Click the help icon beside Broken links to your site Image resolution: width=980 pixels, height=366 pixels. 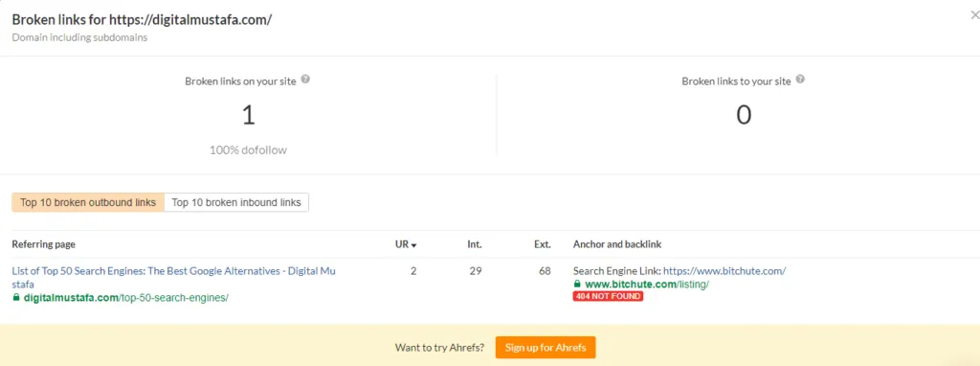tap(800, 80)
